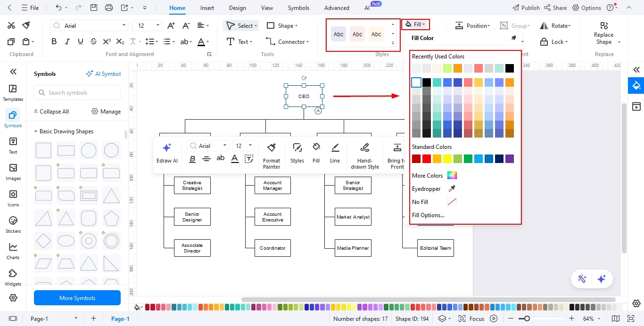Collapse All symbol categories
644x326 pixels.
pos(51,111)
